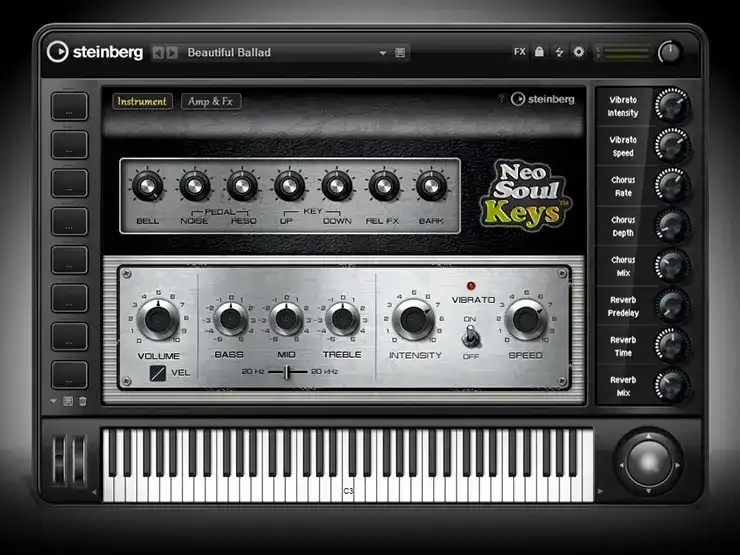Viewport: 740px width, 555px height.
Task: Click the VOLUME knob
Action: click(158, 320)
